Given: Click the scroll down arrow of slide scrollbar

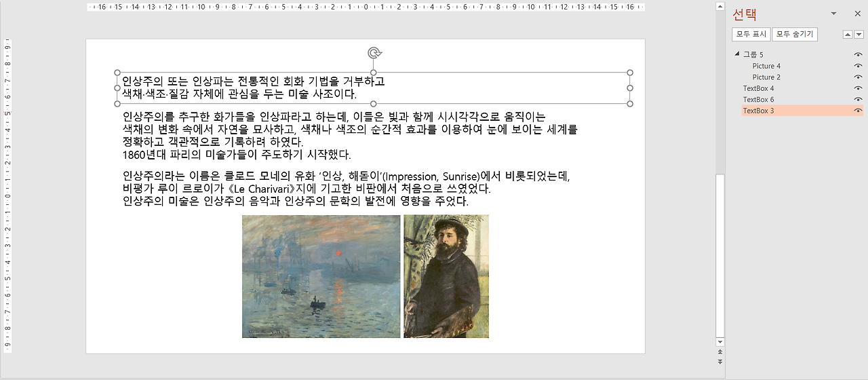Looking at the screenshot, I should point(720,343).
